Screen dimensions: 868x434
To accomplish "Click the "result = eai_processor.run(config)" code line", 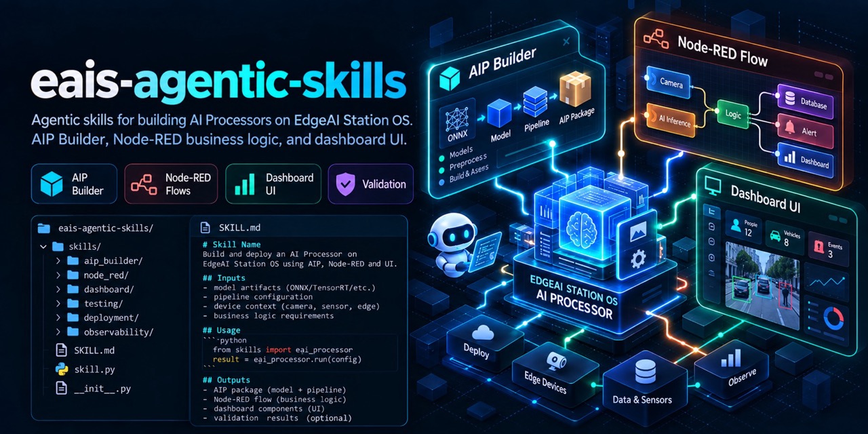I will (x=287, y=359).
